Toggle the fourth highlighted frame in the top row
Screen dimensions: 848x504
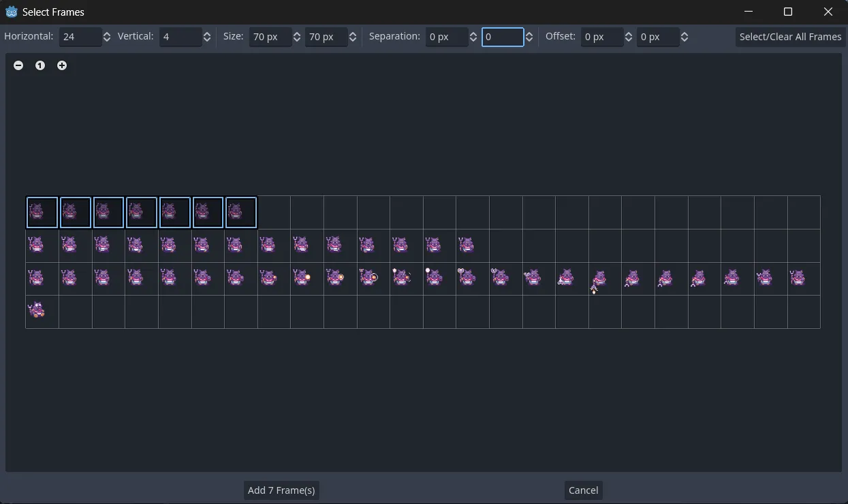pos(142,212)
